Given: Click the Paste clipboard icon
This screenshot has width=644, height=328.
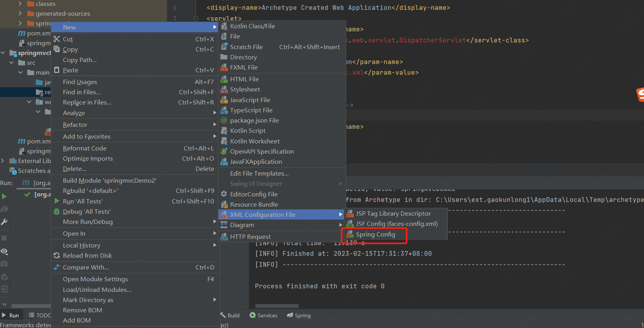Looking at the screenshot, I should pos(57,70).
